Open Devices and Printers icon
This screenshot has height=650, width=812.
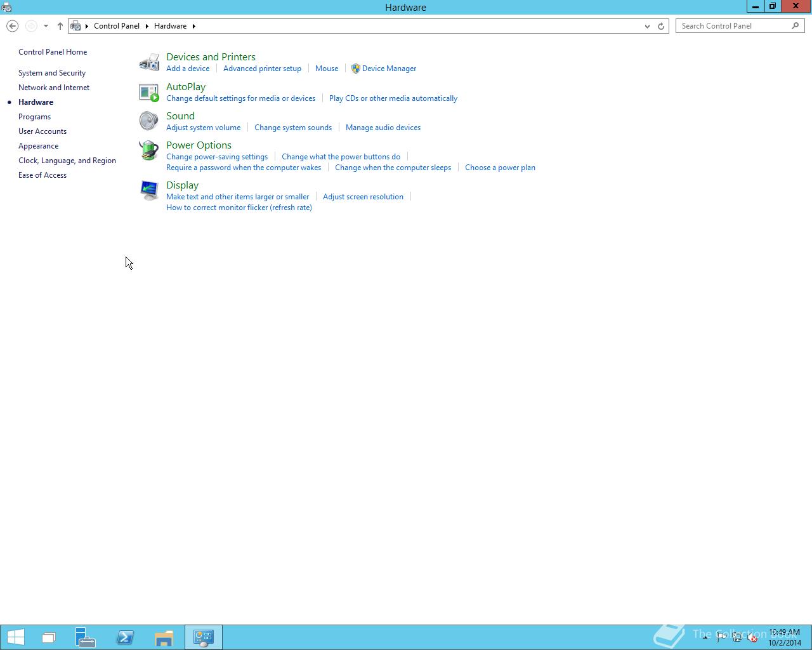[x=149, y=62]
